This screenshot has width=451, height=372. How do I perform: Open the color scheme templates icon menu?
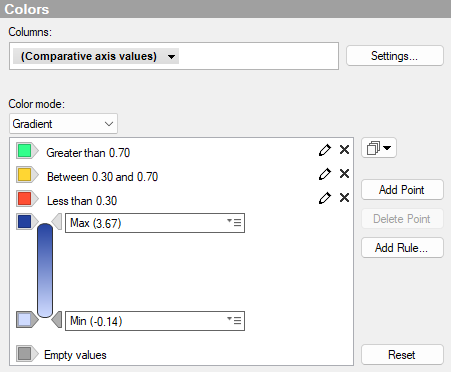click(379, 148)
